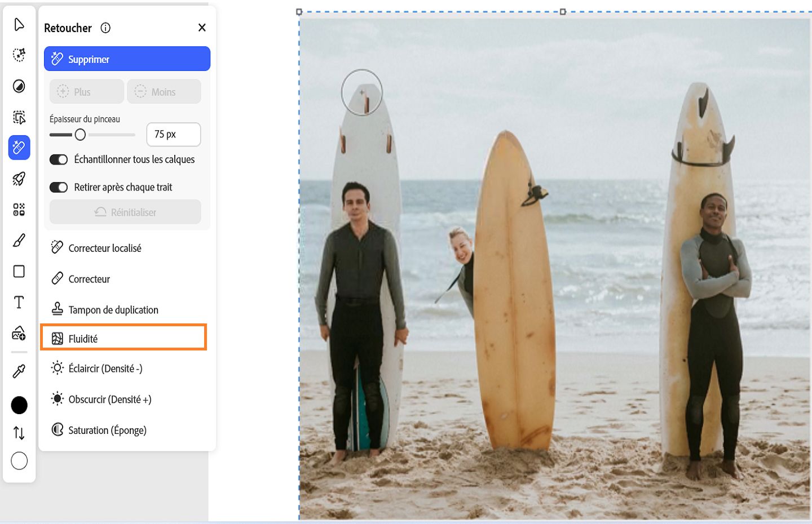Toggle off Retirer après chaque trait
812x524 pixels.
[59, 187]
